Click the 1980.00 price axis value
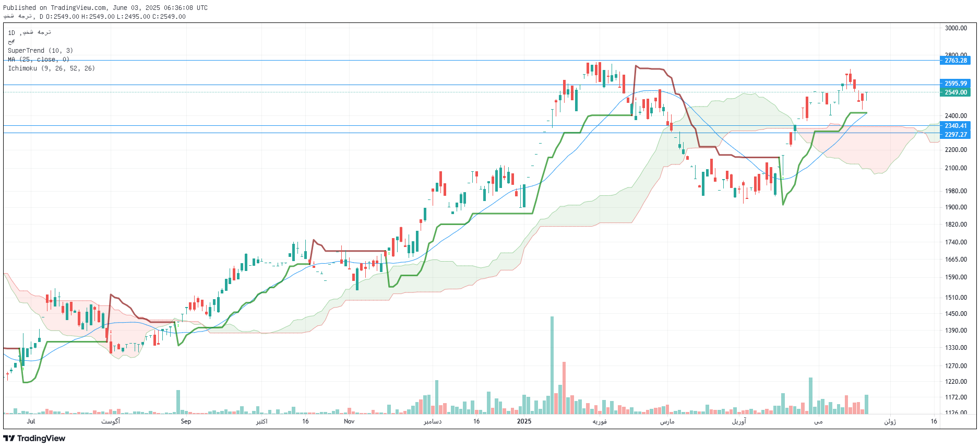The image size is (980, 448). click(x=956, y=191)
